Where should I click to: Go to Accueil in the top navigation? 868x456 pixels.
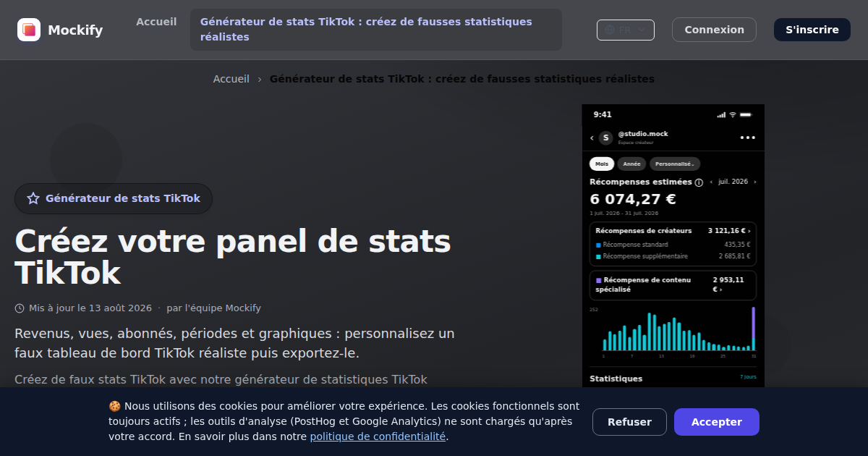(156, 22)
